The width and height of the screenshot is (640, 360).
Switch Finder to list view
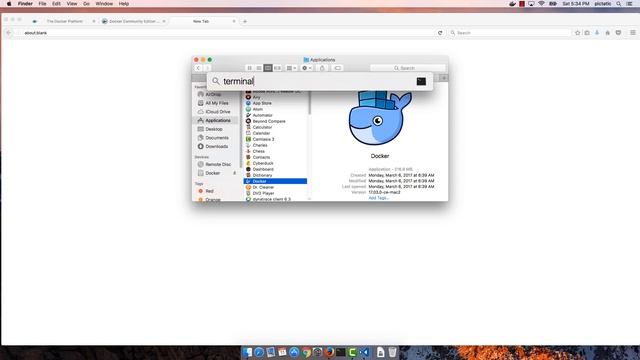pyautogui.click(x=259, y=68)
